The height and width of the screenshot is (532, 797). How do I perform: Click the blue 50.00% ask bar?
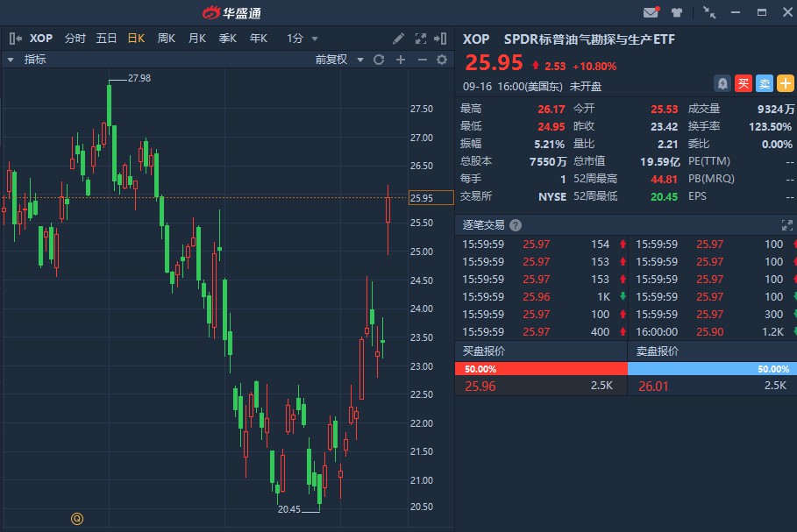(x=712, y=369)
